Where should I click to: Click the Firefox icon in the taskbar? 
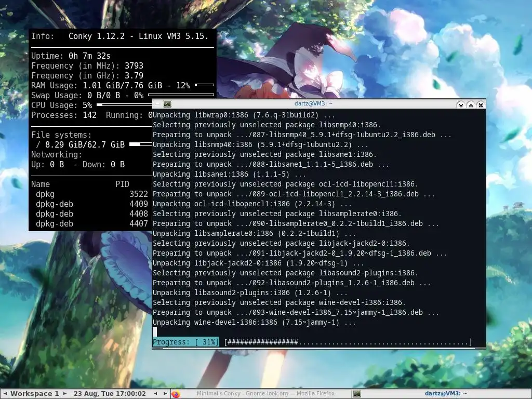[176, 394]
